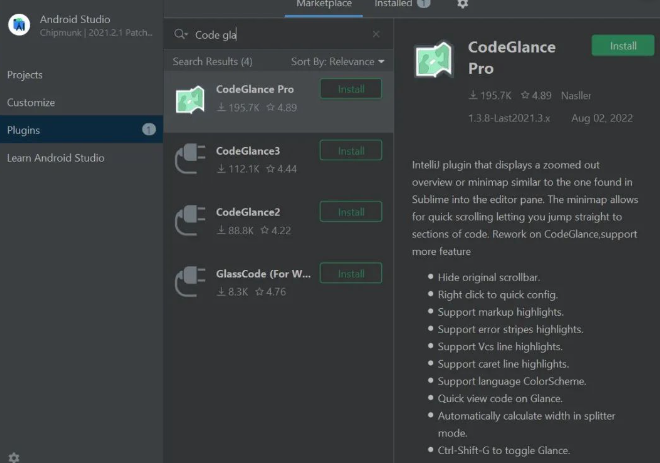Select the GlassCode (For W... result name

click(263, 274)
